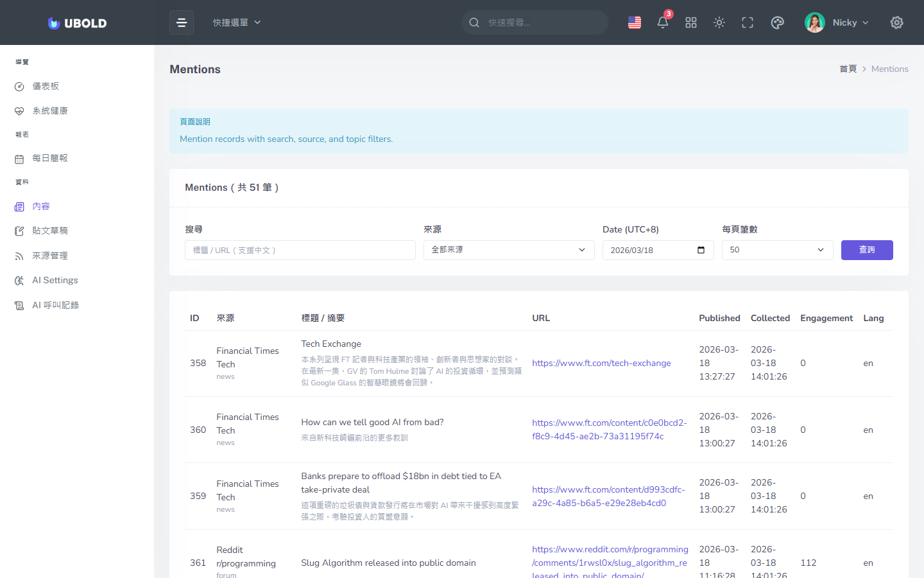The width and height of the screenshot is (924, 578).
Task: Open the notifications bell icon
Action: pos(663,22)
